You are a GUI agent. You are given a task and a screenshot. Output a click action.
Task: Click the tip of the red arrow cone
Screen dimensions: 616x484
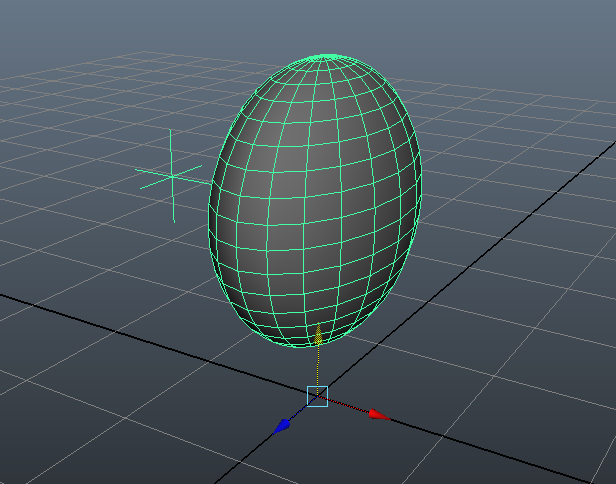point(388,416)
